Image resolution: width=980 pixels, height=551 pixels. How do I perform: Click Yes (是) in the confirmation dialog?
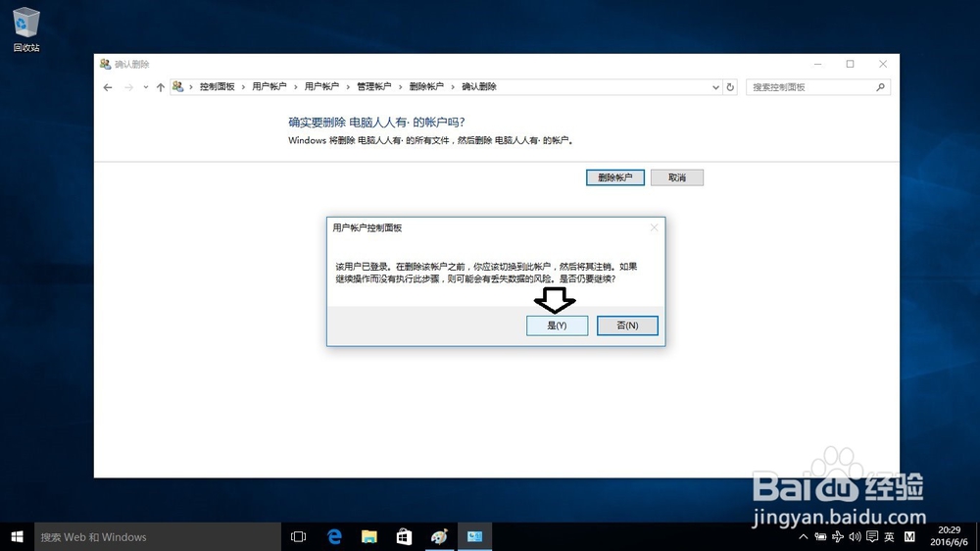557,326
